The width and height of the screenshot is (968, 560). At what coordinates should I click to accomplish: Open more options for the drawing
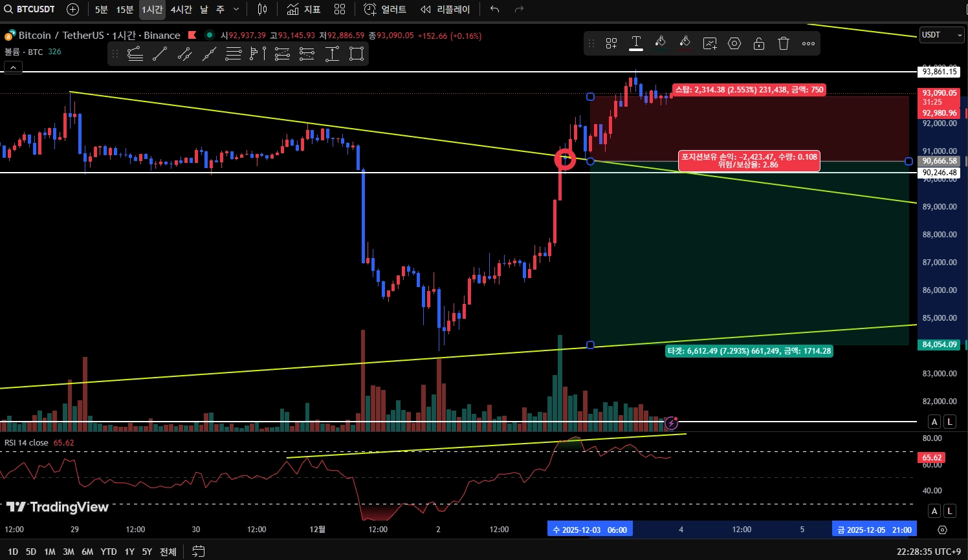click(808, 43)
